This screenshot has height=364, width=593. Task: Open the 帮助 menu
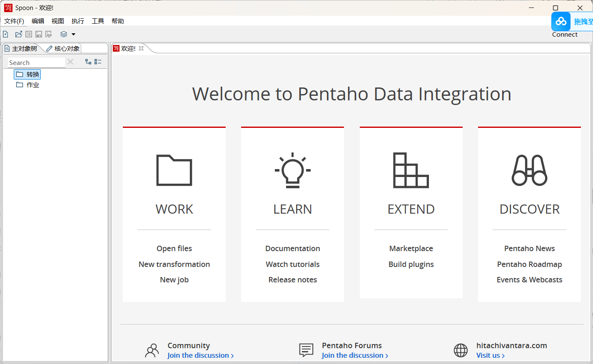[x=118, y=21]
